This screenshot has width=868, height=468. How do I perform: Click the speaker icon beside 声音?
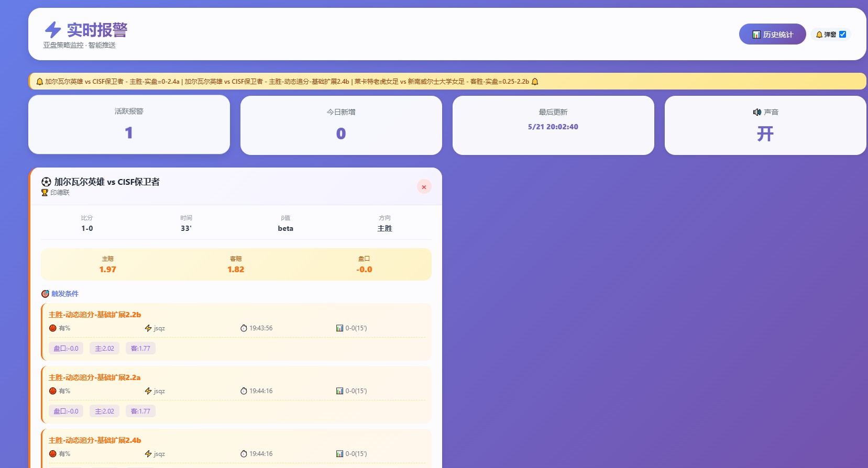coord(757,112)
